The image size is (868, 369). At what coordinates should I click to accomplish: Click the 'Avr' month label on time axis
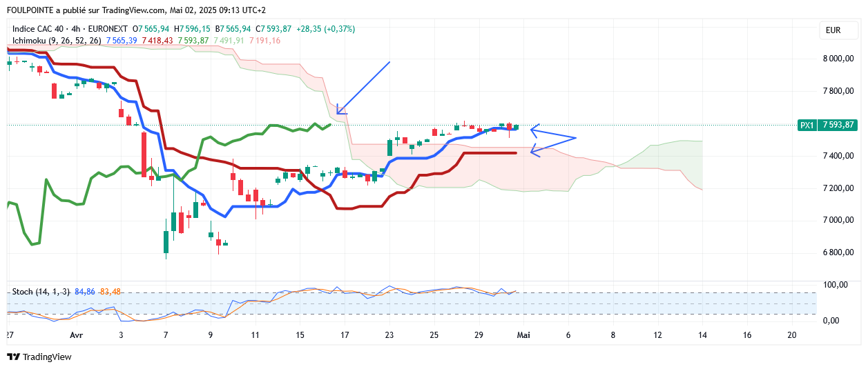click(75, 335)
